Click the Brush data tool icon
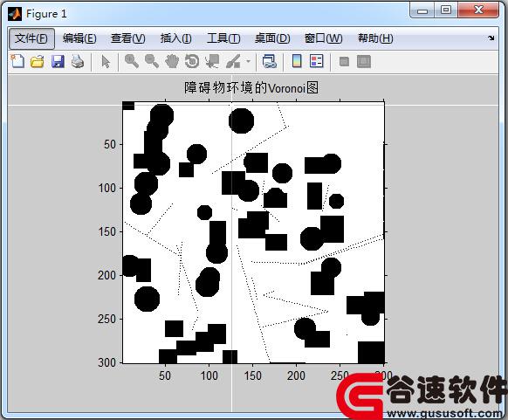The width and height of the screenshot is (508, 420). click(233, 61)
